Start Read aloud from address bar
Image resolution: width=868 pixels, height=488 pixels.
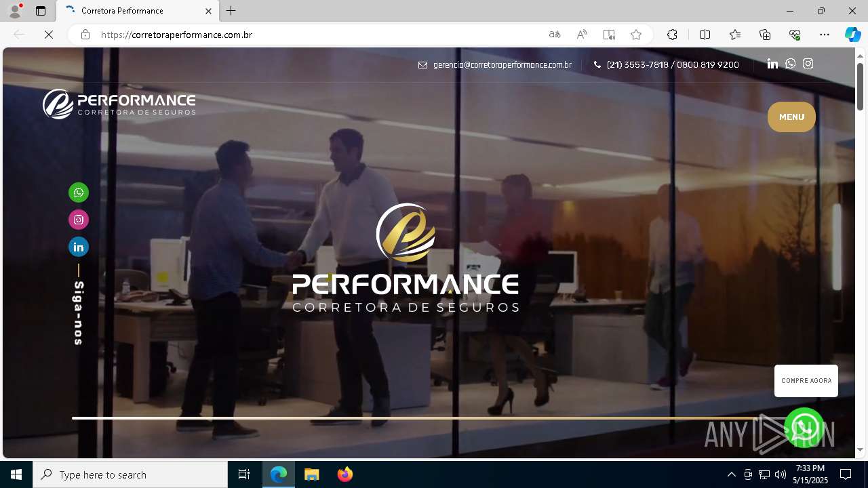point(582,35)
